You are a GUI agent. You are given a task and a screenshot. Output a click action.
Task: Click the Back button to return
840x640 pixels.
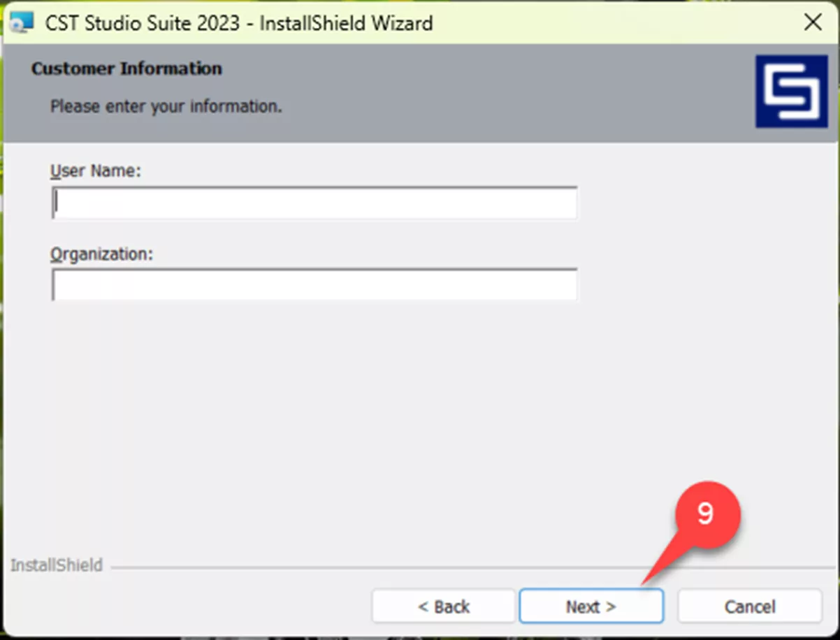tap(443, 606)
